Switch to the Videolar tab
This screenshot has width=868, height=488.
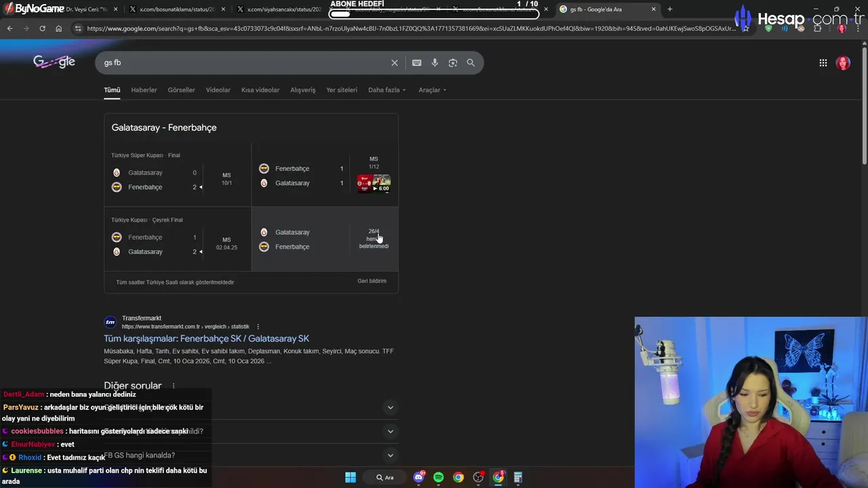point(218,90)
